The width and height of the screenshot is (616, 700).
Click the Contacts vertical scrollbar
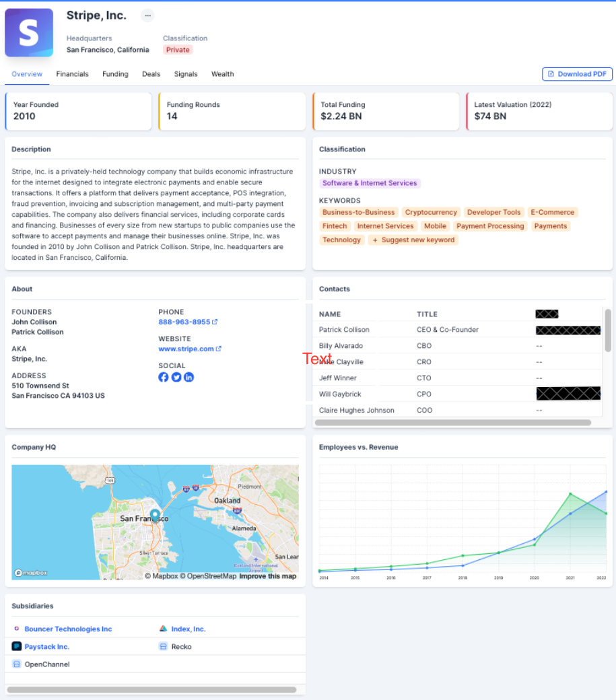click(x=608, y=330)
